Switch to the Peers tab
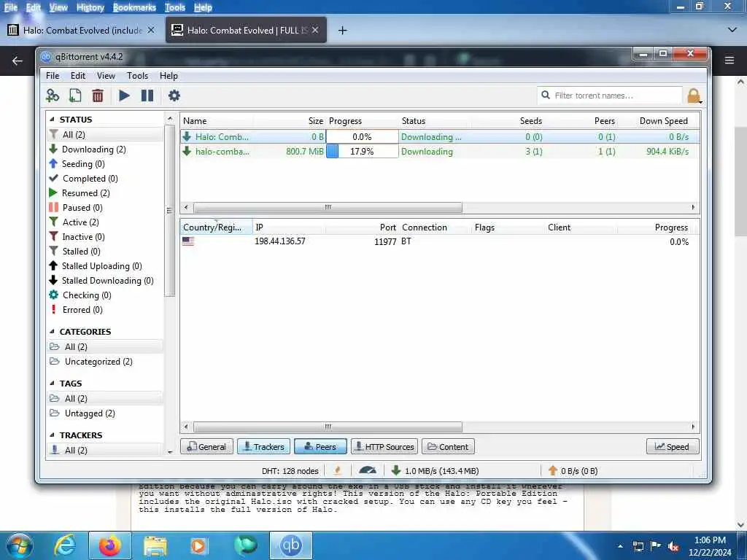The width and height of the screenshot is (747, 560). 320,447
